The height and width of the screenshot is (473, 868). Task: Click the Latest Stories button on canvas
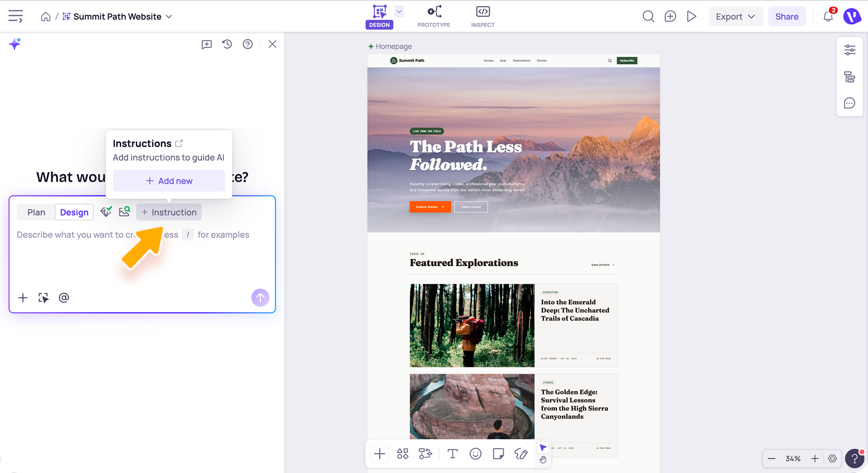471,207
